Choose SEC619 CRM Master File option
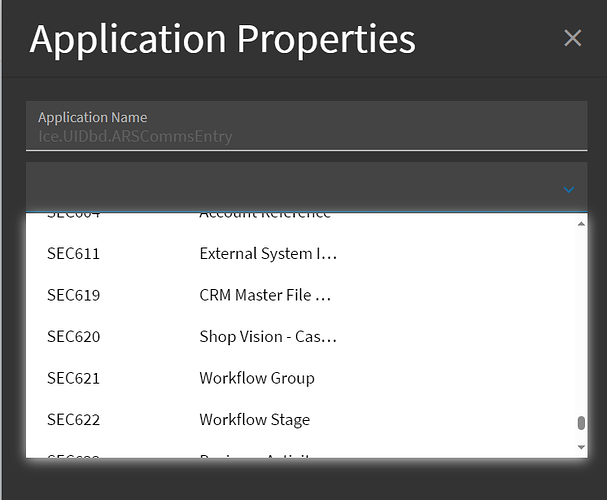The image size is (607, 500). [x=302, y=295]
